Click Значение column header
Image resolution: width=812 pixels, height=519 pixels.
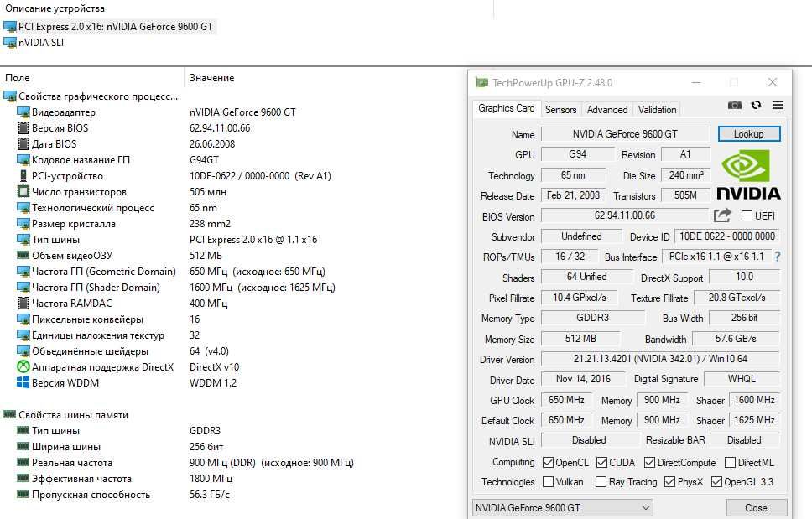click(x=211, y=78)
